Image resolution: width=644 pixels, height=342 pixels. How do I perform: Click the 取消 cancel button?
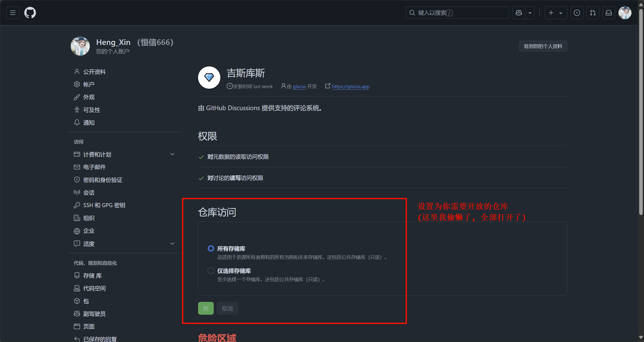(x=227, y=308)
